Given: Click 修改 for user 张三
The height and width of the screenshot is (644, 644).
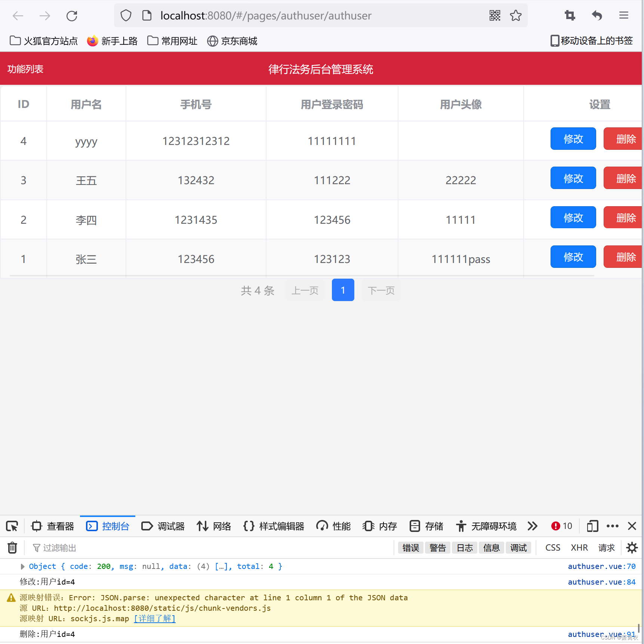Looking at the screenshot, I should click(x=573, y=257).
